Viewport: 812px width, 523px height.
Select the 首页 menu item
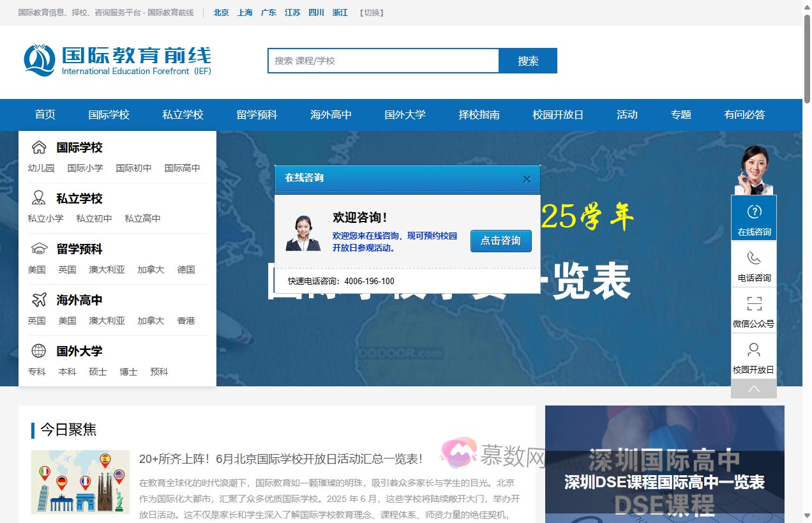tap(45, 115)
